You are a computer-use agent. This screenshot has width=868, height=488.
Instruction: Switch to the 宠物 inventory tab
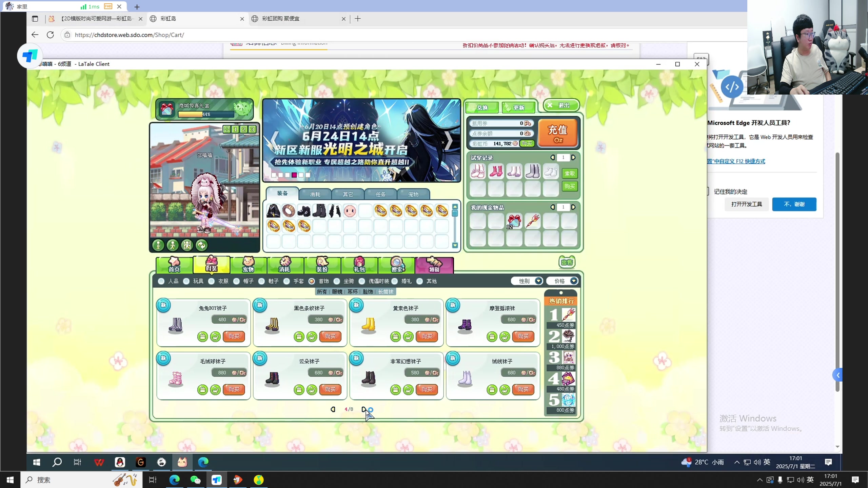413,194
